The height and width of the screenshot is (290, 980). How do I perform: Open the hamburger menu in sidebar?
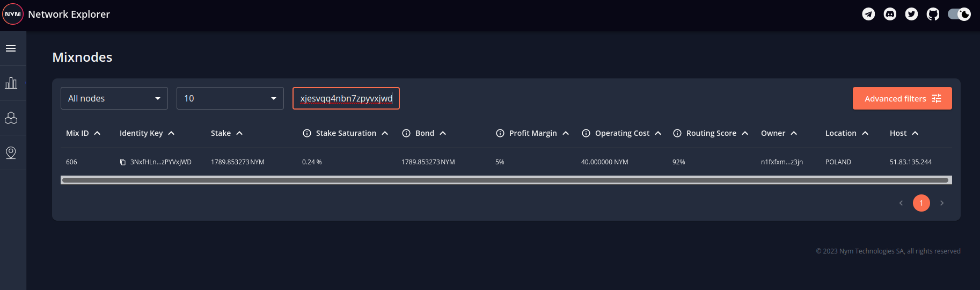coord(11,48)
